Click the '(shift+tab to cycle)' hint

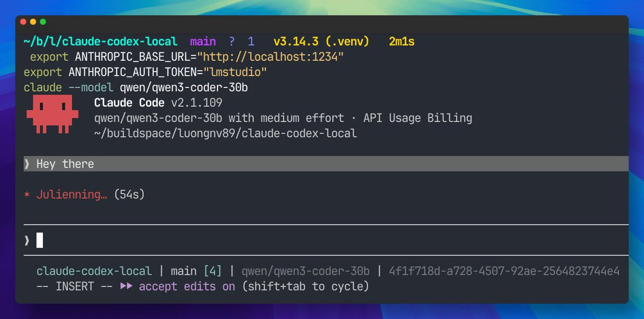tap(305, 286)
